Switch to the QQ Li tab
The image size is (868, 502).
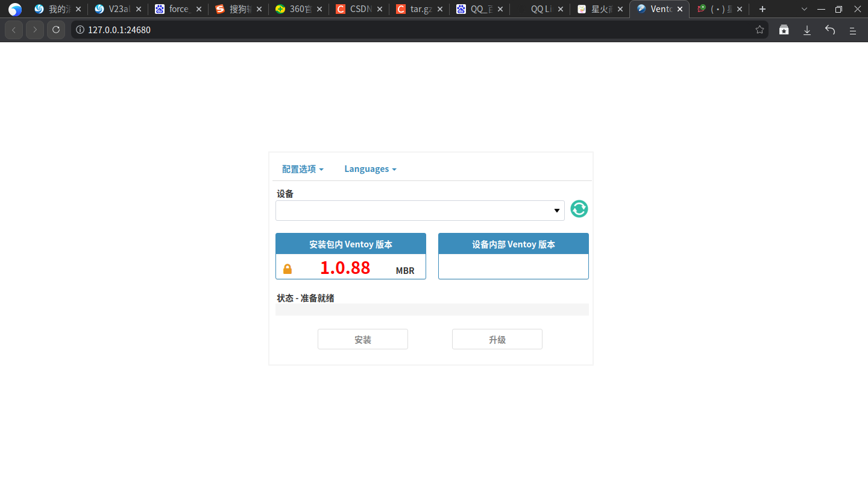pyautogui.click(x=540, y=9)
